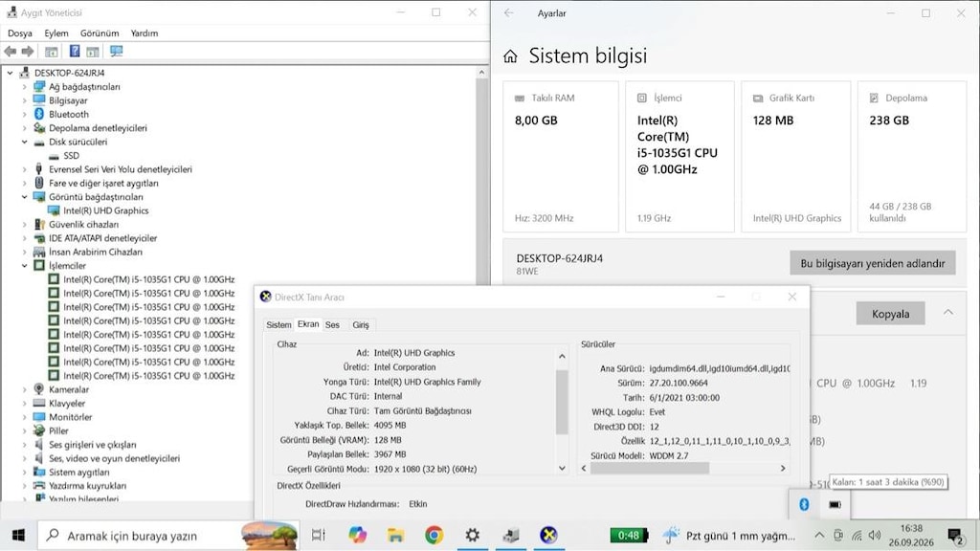Click the Depolama 238 GB card

click(912, 157)
